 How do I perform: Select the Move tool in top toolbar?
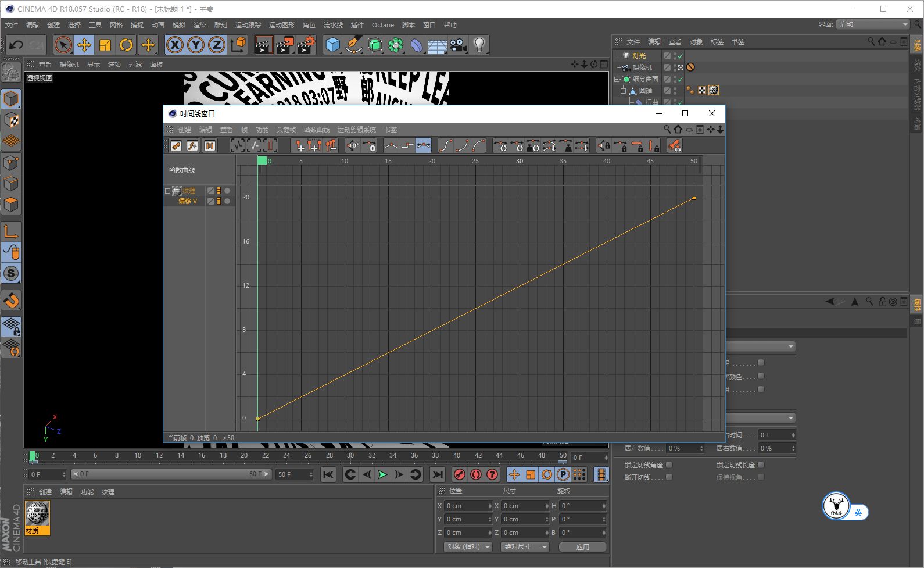point(84,45)
